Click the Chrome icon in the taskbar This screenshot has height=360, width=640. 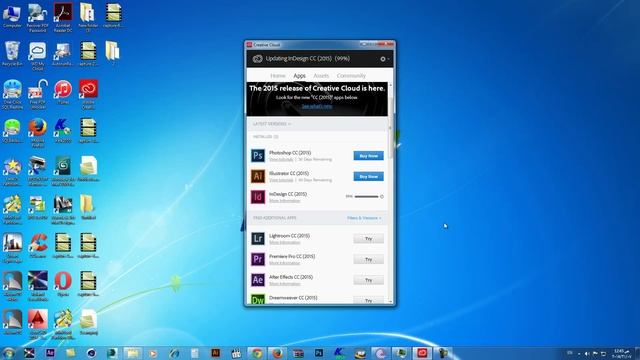click(257, 353)
